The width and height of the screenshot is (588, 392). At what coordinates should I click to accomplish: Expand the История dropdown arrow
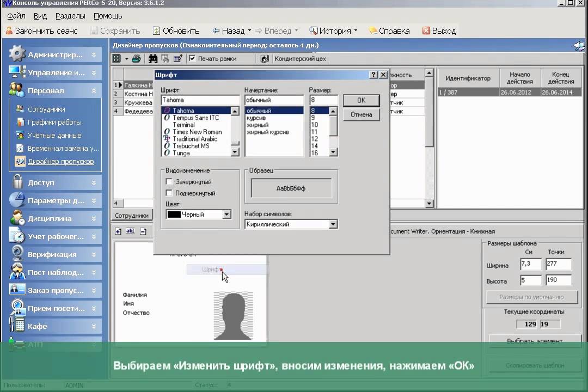(x=356, y=30)
